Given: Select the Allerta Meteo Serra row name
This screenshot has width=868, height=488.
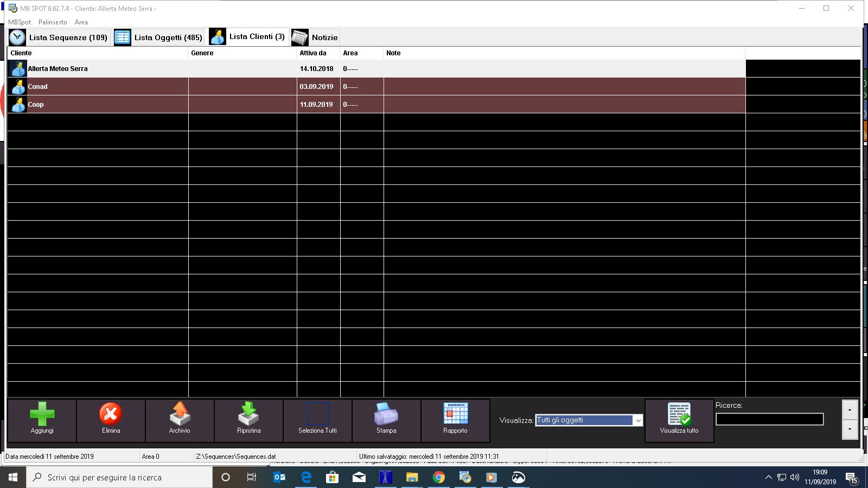Looking at the screenshot, I should pyautogui.click(x=58, y=69).
